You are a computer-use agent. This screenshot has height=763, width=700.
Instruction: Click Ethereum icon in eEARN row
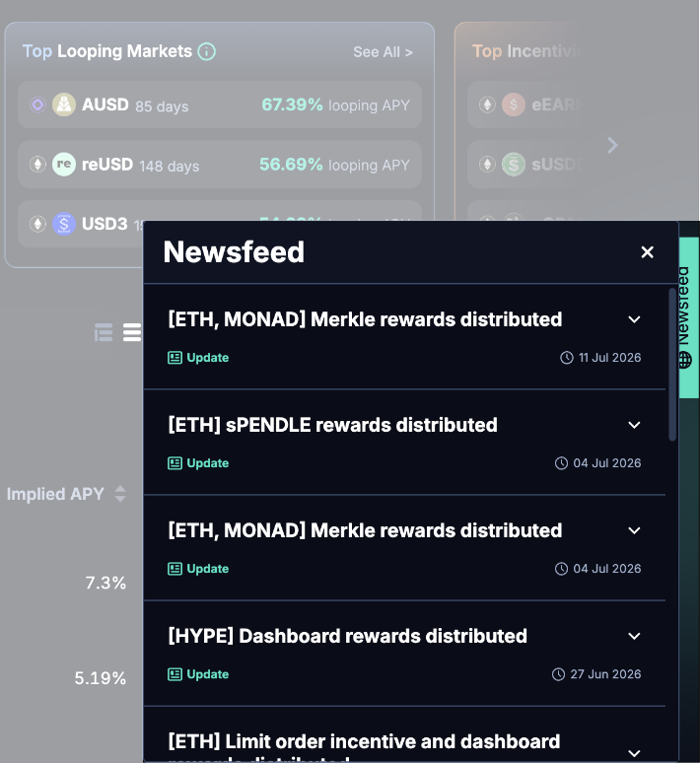coord(487,104)
